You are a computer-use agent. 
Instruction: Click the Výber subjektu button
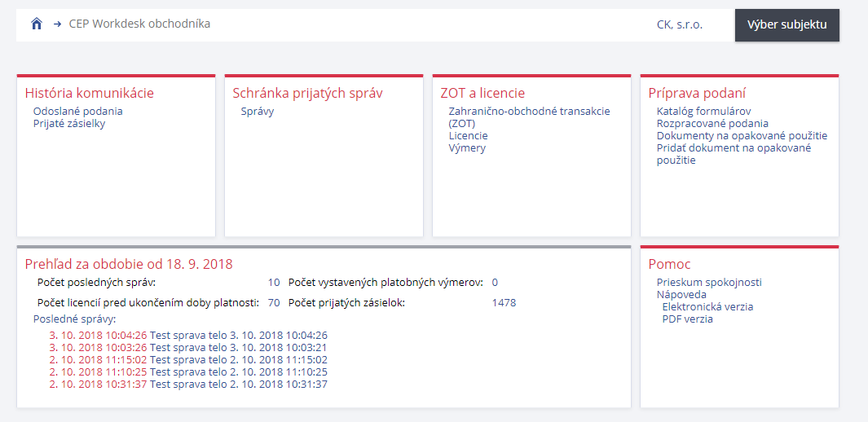(787, 25)
